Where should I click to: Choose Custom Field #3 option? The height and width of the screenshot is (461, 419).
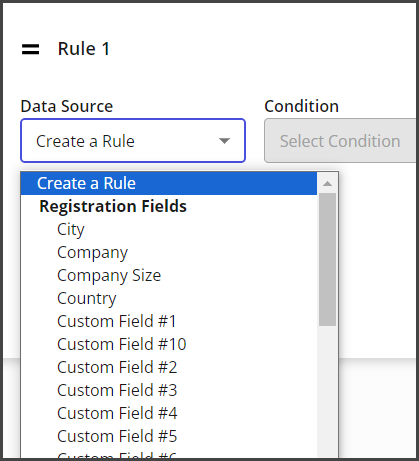[169, 390]
